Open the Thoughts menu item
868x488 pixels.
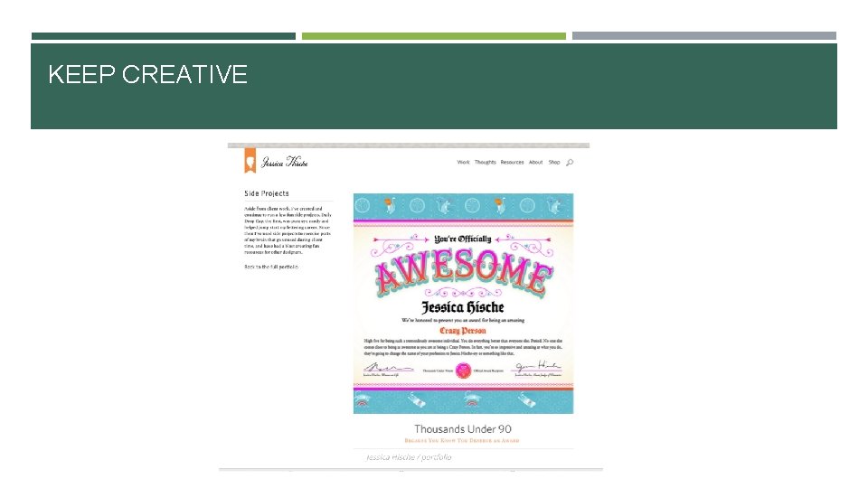click(x=485, y=163)
